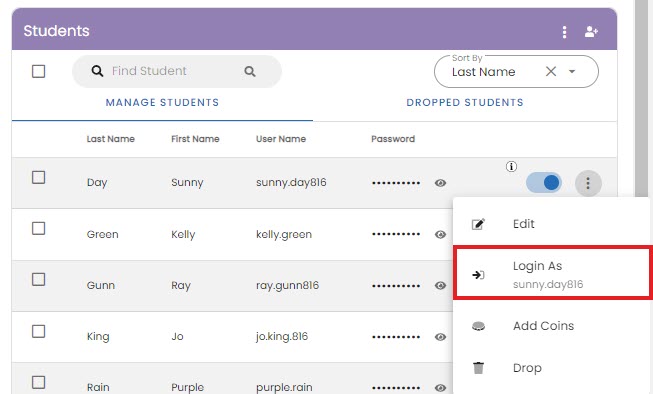Click the masked password for kelly.green
653x394 pixels.
coord(396,234)
